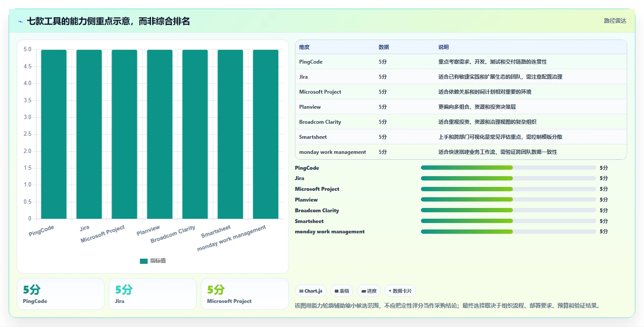Click the description 重点考察需求、开发、测试和交付链路的连贯性
The image size is (644, 327).
point(493,62)
